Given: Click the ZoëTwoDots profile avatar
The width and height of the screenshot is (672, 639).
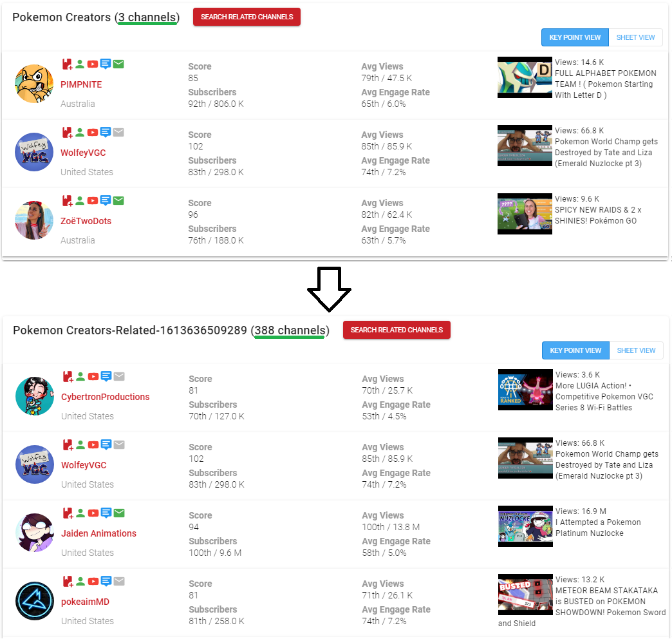Looking at the screenshot, I should pyautogui.click(x=34, y=220).
